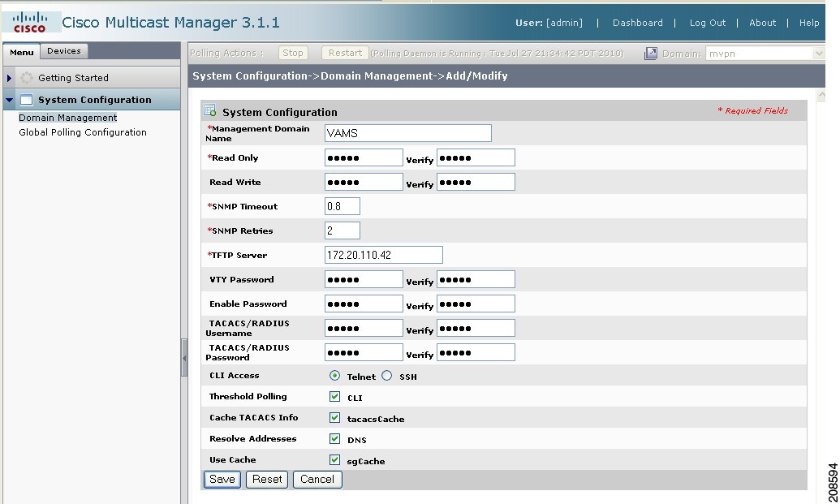Toggle the tacacsCache checkbox
The image size is (840, 504).
coord(335,417)
